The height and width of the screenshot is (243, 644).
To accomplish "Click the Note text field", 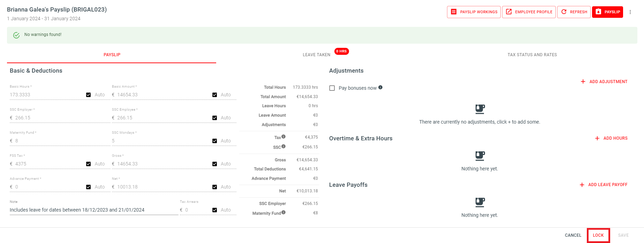I will click(94, 210).
